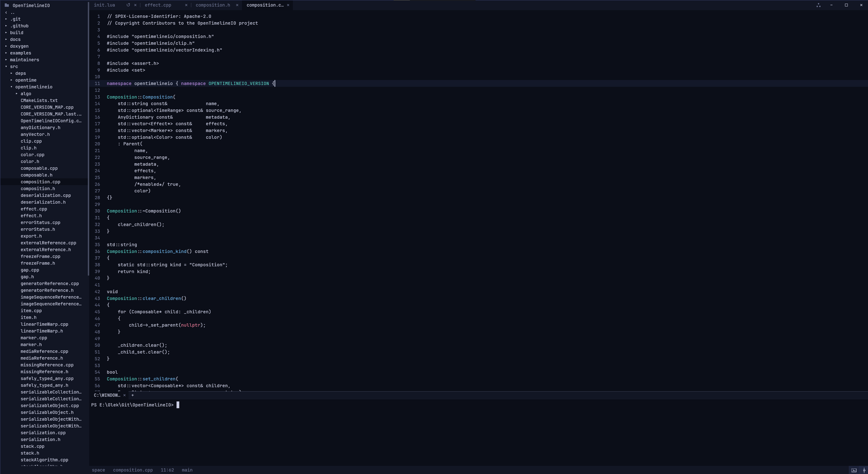The width and height of the screenshot is (868, 474).
Task: Open the three-dot menu icon in title bar
Action: point(818,5)
